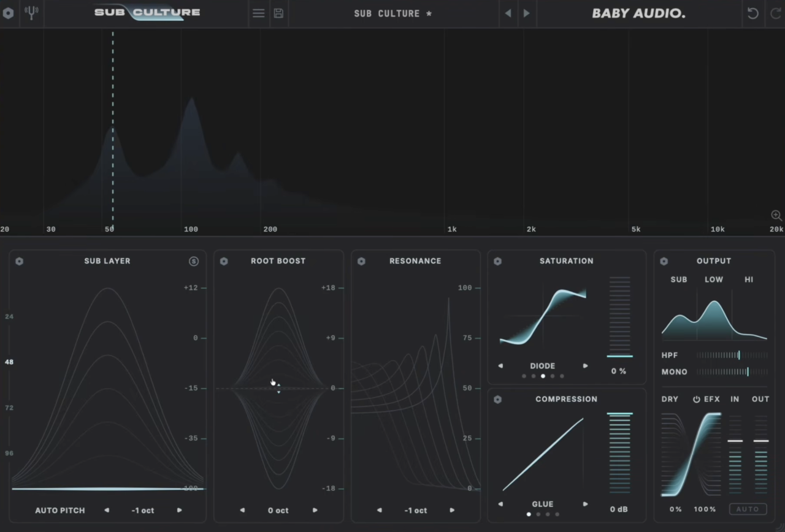Select previous Resonance octave
Screen dimensions: 785x532
tap(379, 510)
